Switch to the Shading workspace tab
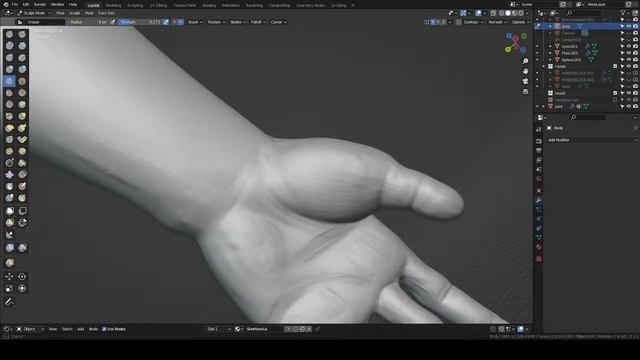 pyautogui.click(x=209, y=5)
